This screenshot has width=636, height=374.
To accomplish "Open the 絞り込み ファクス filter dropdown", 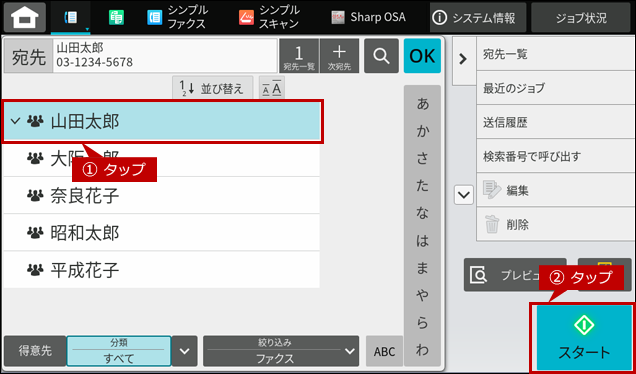I will (281, 351).
